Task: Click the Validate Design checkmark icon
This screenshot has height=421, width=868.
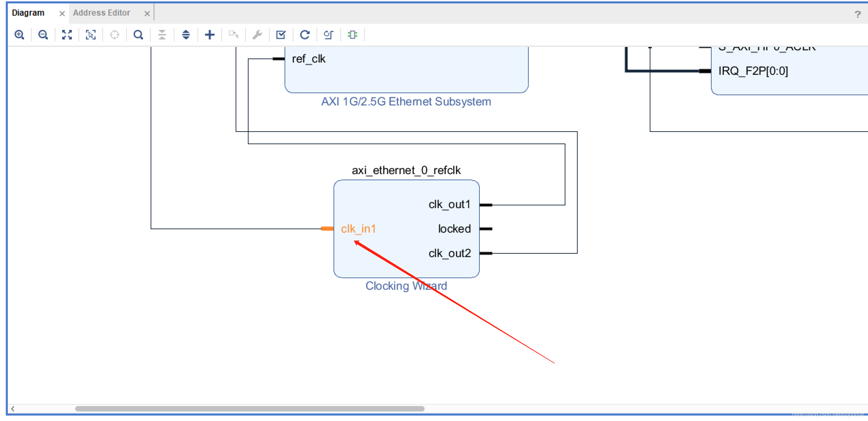Action: click(x=281, y=35)
